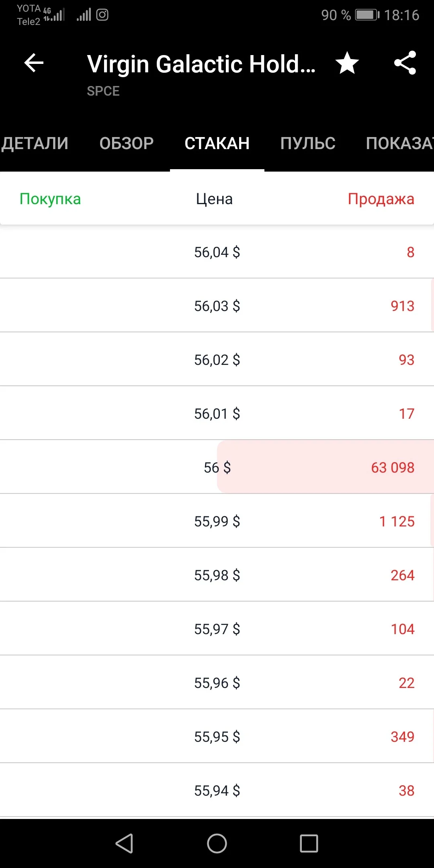Viewport: 434px width, 868px height.
Task: Select the СТАКАН tab
Action: [217, 143]
